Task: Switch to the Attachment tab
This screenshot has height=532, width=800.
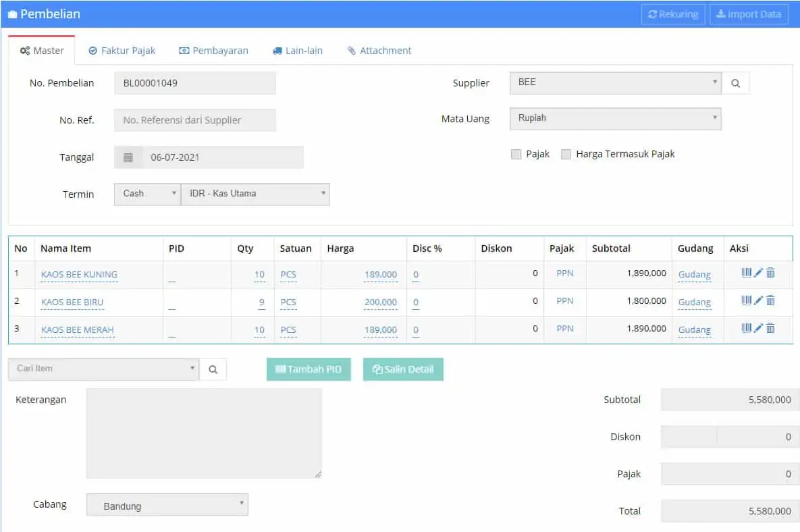Action: click(x=379, y=51)
